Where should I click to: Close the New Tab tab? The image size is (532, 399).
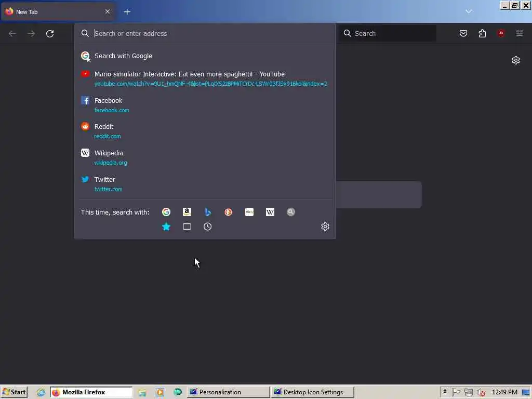click(108, 11)
